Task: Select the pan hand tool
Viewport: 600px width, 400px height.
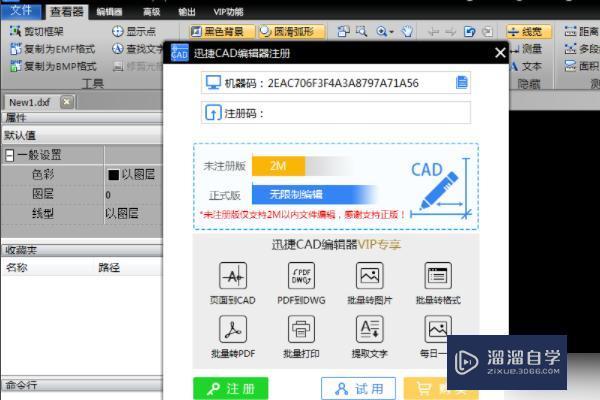Action: [408, 31]
